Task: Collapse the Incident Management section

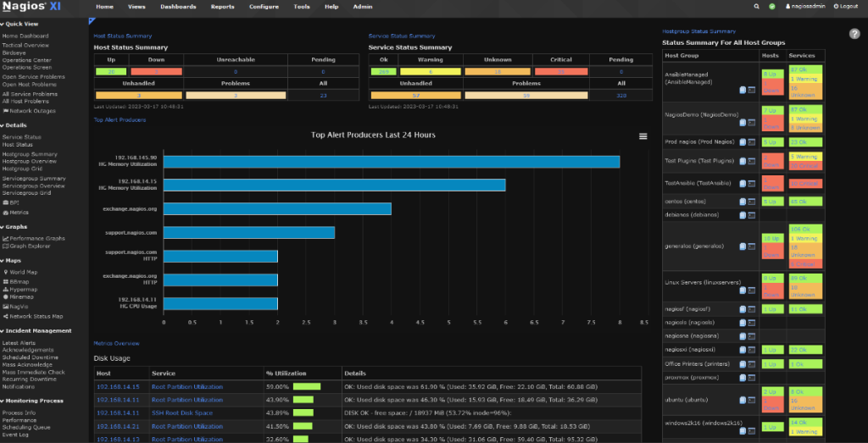Action: 36,330
